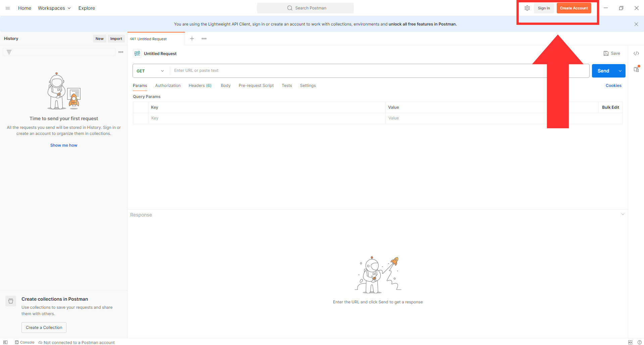Click the Query Params label
This screenshot has height=345, width=644.
coord(147,97)
